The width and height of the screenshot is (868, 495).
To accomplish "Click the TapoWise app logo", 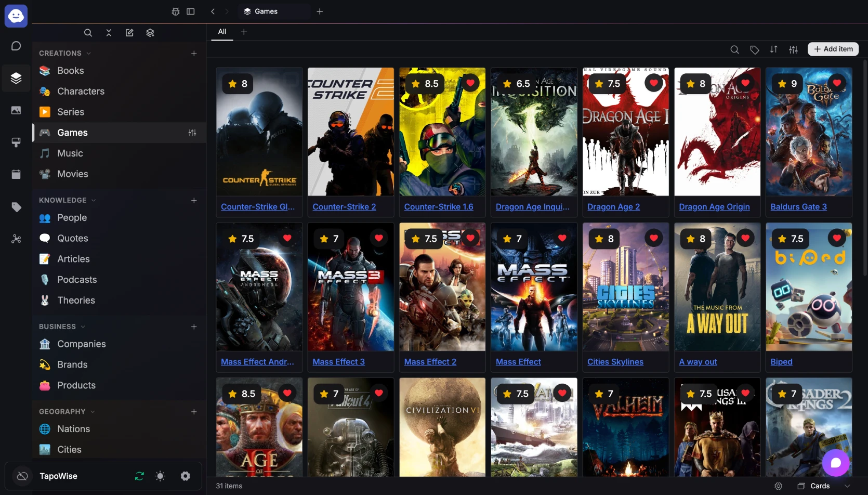I will pyautogui.click(x=16, y=16).
